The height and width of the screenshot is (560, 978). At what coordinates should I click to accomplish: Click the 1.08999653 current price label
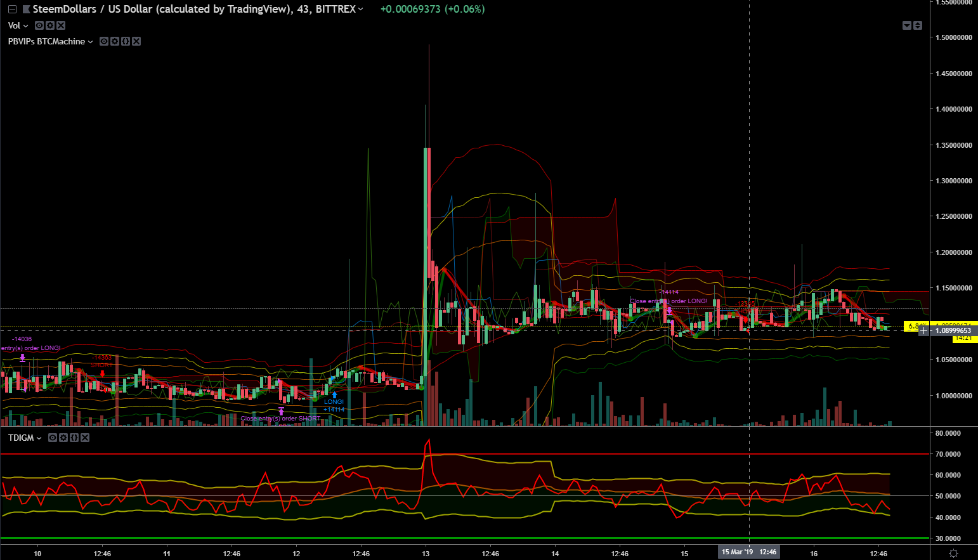click(953, 330)
